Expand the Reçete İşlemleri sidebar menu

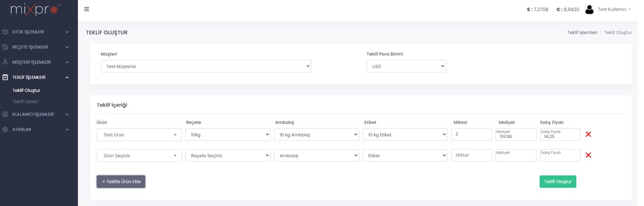pos(35,47)
